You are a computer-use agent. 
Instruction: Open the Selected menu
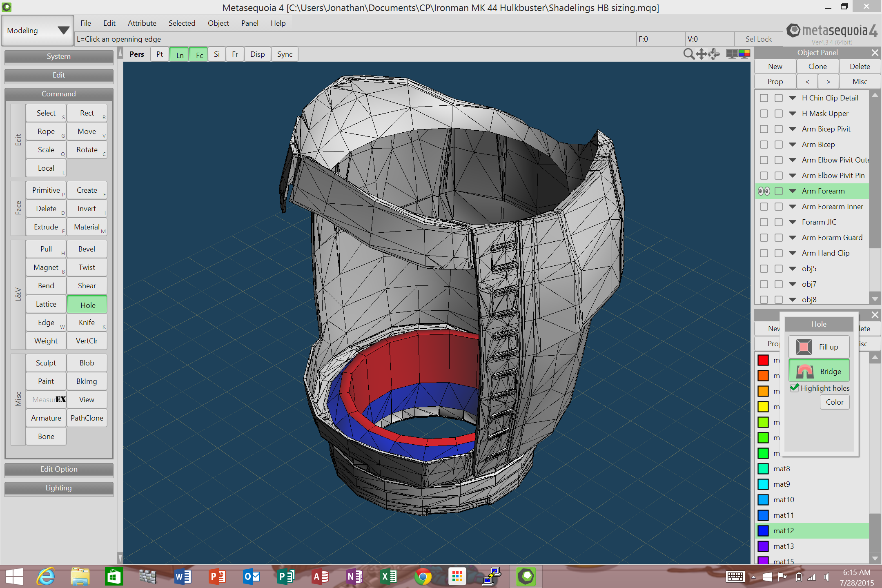coord(182,23)
